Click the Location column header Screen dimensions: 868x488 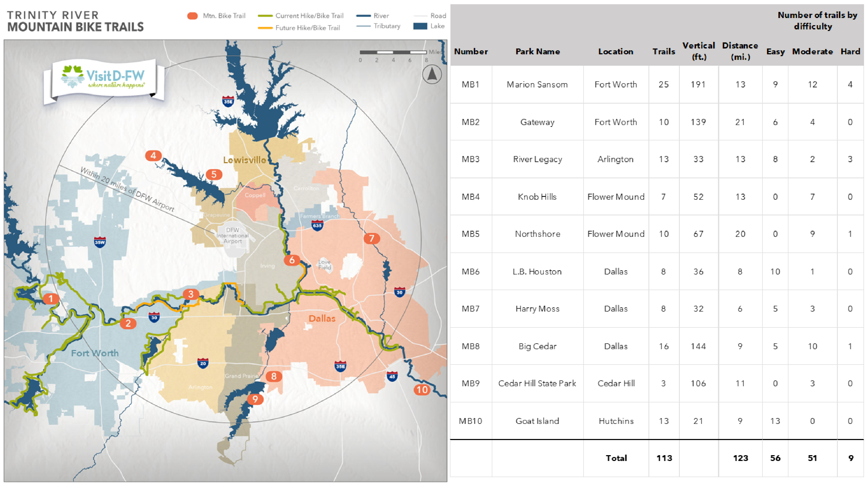coord(616,51)
